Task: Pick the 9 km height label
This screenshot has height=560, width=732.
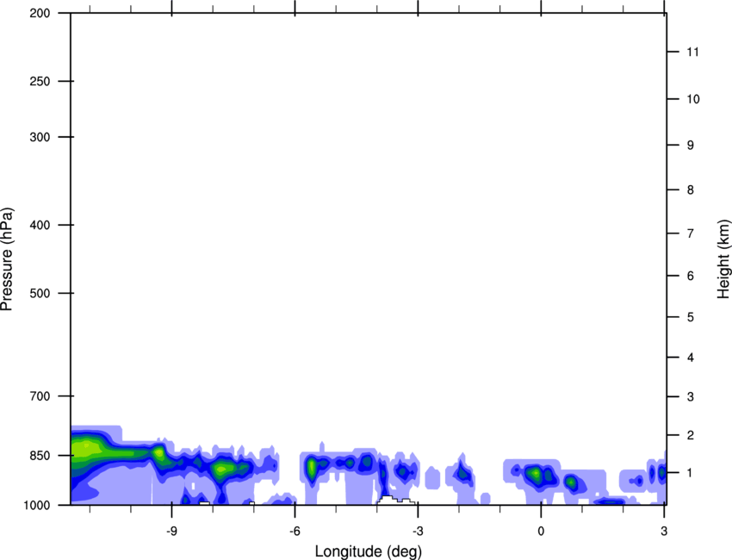Action: (x=690, y=146)
